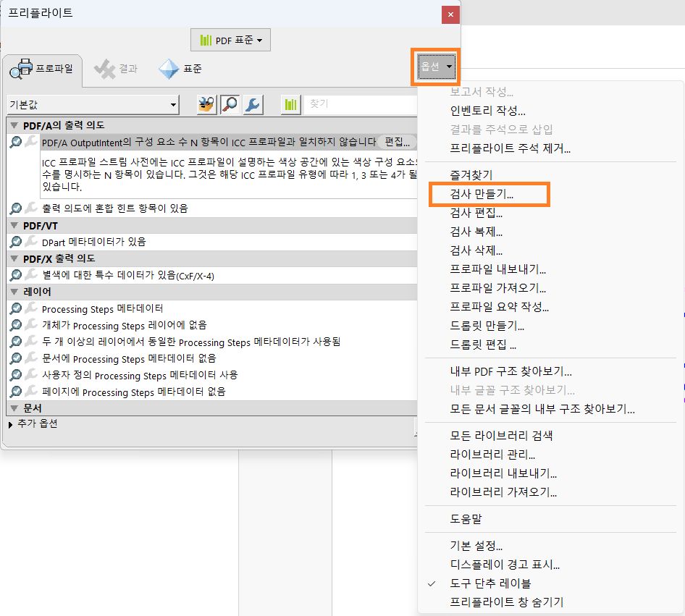Click magnifier beside 사용자 정의 Processing Steps 메타데이터 사용
The image size is (685, 616).
point(16,373)
